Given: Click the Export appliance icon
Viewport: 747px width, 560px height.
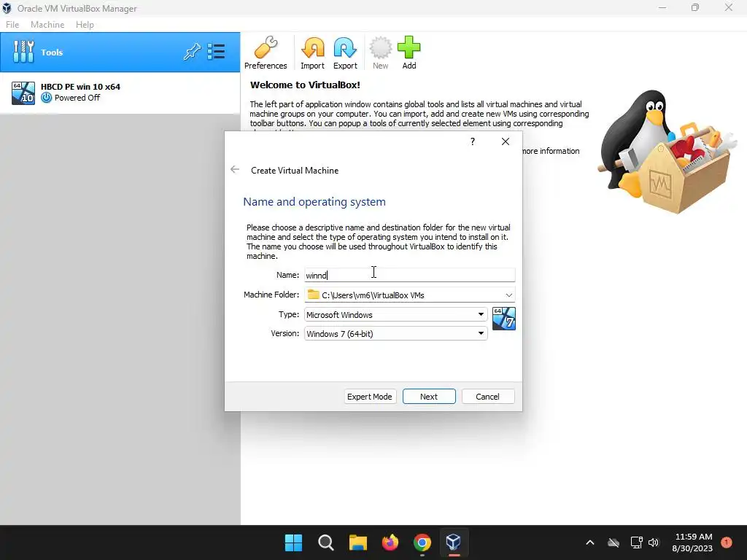Looking at the screenshot, I should coord(345,52).
